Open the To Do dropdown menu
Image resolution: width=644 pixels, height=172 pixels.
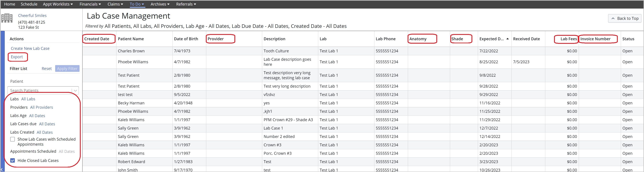[x=137, y=4]
